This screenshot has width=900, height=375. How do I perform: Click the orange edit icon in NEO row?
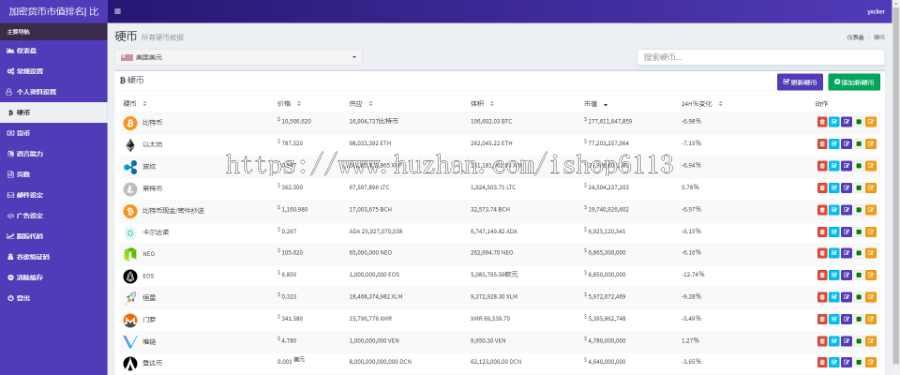(871, 253)
